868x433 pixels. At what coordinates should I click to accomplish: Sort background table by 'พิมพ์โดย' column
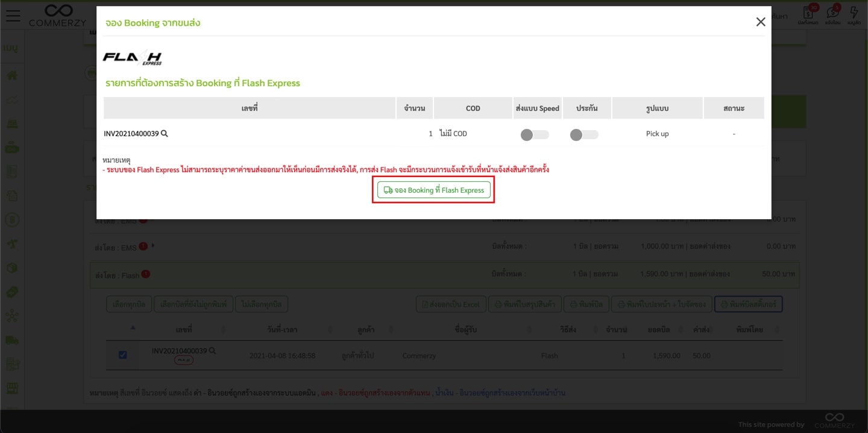[750, 329]
